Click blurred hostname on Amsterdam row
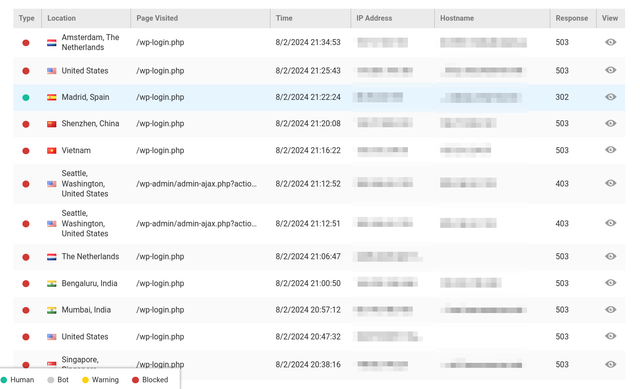640x389 pixels. [x=483, y=42]
